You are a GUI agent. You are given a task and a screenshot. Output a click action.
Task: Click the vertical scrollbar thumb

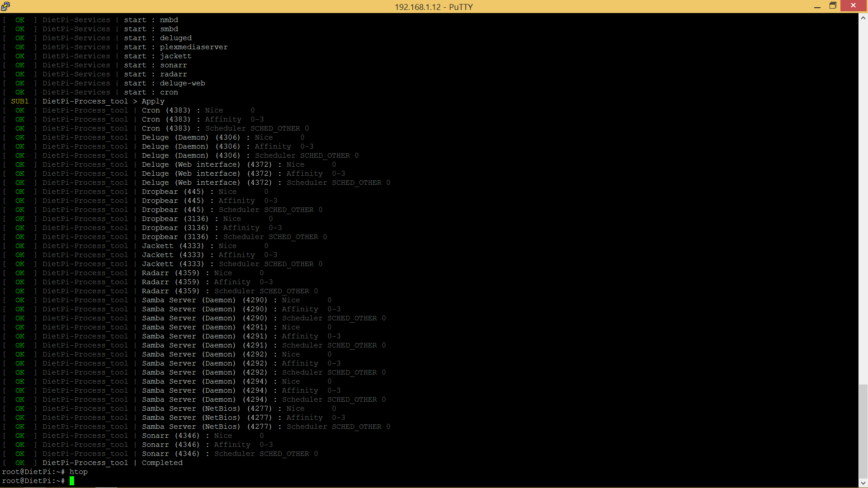coord(863,431)
